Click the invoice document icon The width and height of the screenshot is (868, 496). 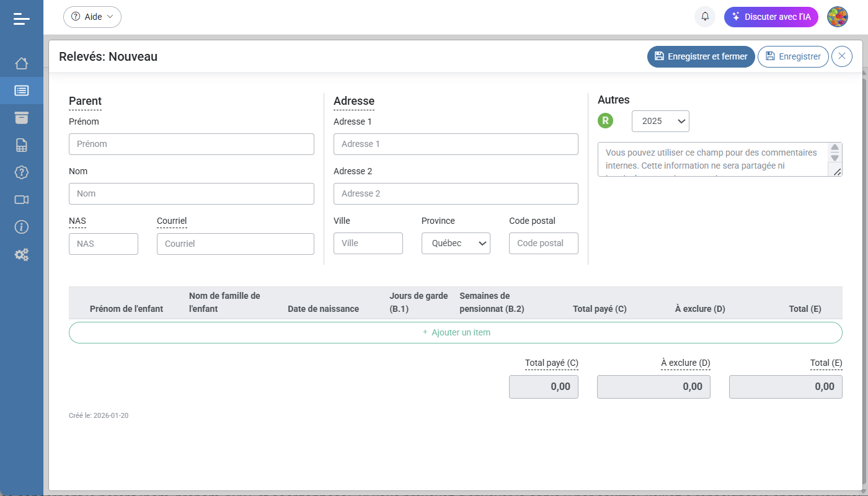22,144
